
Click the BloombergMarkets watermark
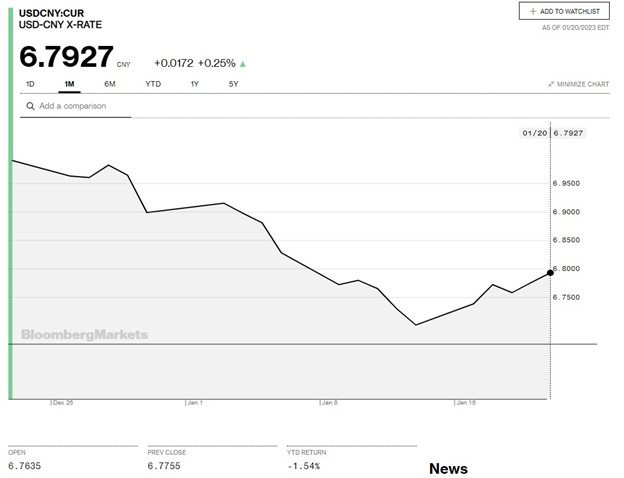(x=84, y=335)
